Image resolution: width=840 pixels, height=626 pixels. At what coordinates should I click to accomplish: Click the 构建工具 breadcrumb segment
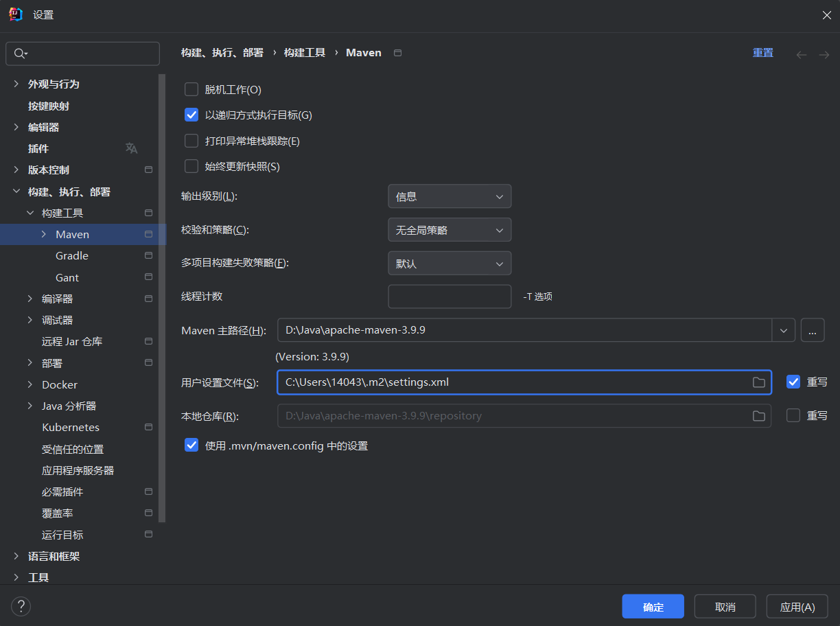(x=305, y=53)
